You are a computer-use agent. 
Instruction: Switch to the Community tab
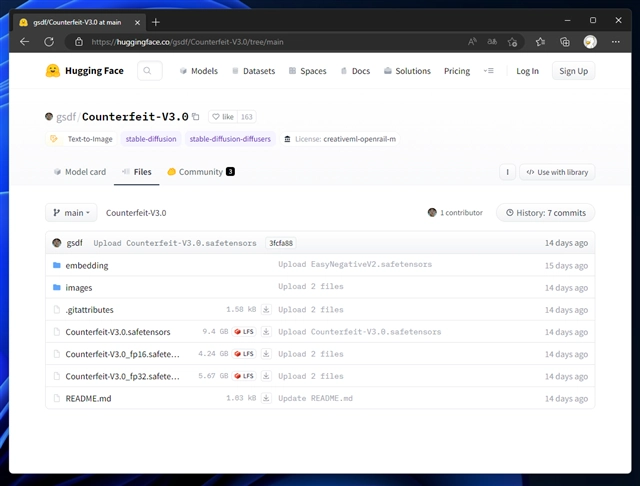pos(201,172)
